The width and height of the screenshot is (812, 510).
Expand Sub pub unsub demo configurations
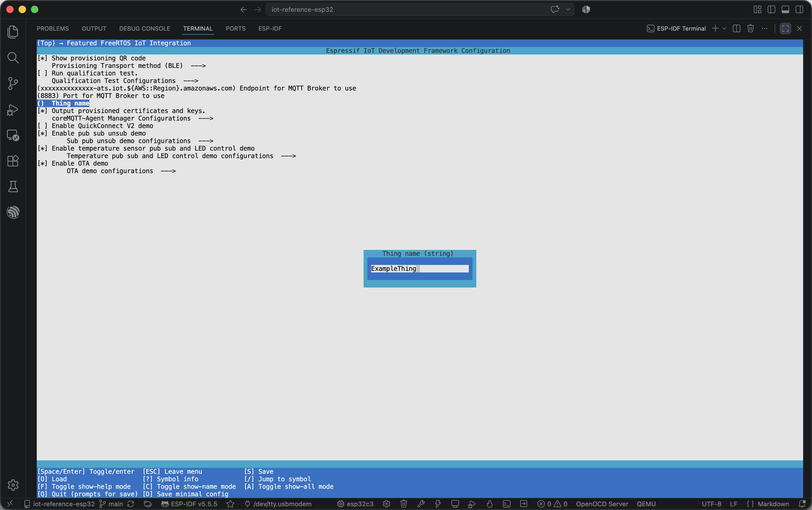pyautogui.click(x=140, y=141)
